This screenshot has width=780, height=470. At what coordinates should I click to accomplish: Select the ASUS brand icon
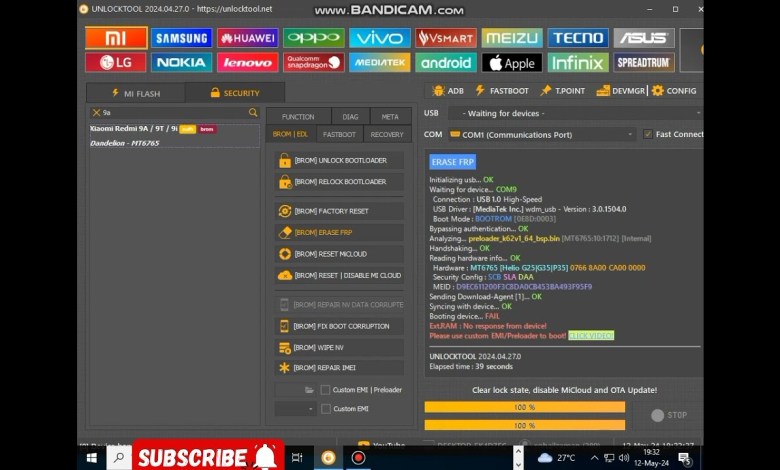[x=644, y=38]
